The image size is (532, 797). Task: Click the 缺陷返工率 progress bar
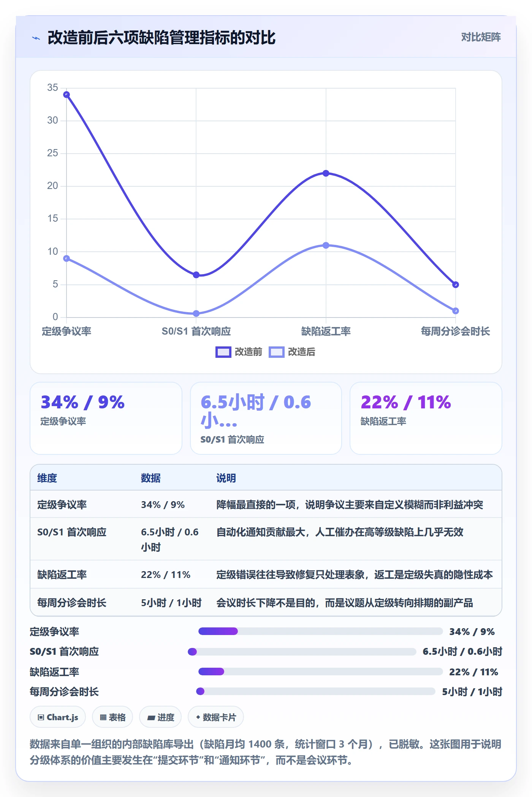click(x=320, y=672)
